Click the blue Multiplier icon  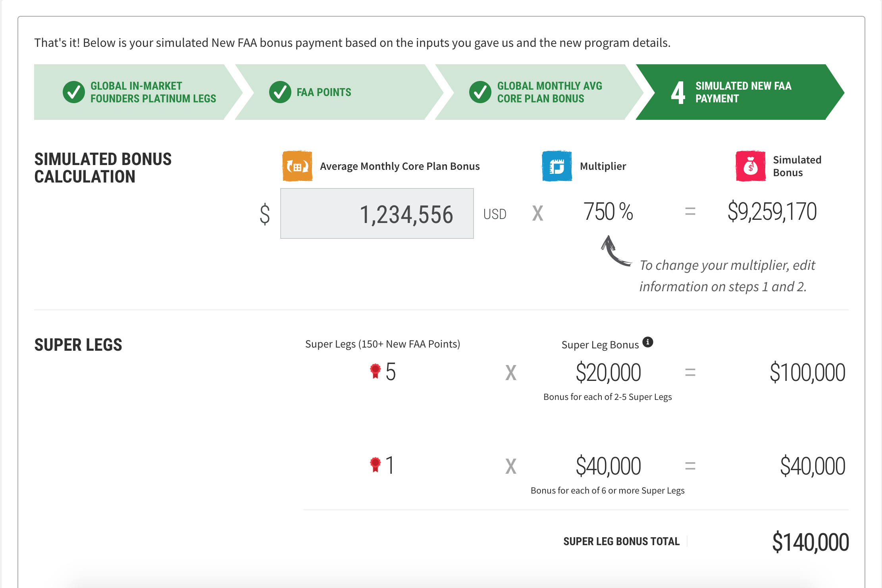(557, 166)
